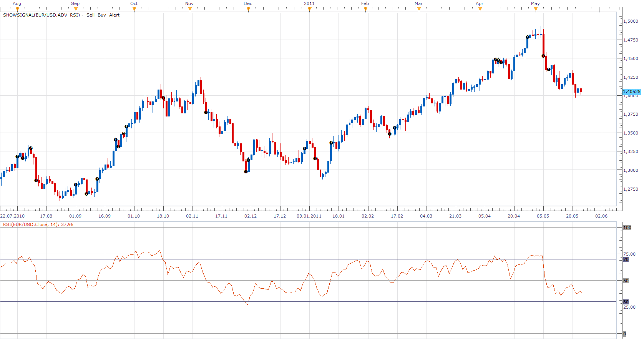This screenshot has width=644, height=339.
Task: Click the 1,5000 price axis label
Action: 631,21
